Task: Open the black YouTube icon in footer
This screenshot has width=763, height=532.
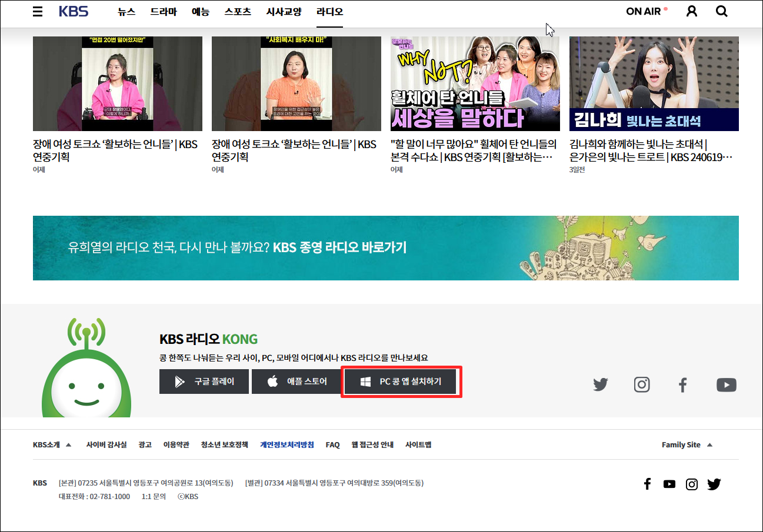Action: [x=669, y=484]
